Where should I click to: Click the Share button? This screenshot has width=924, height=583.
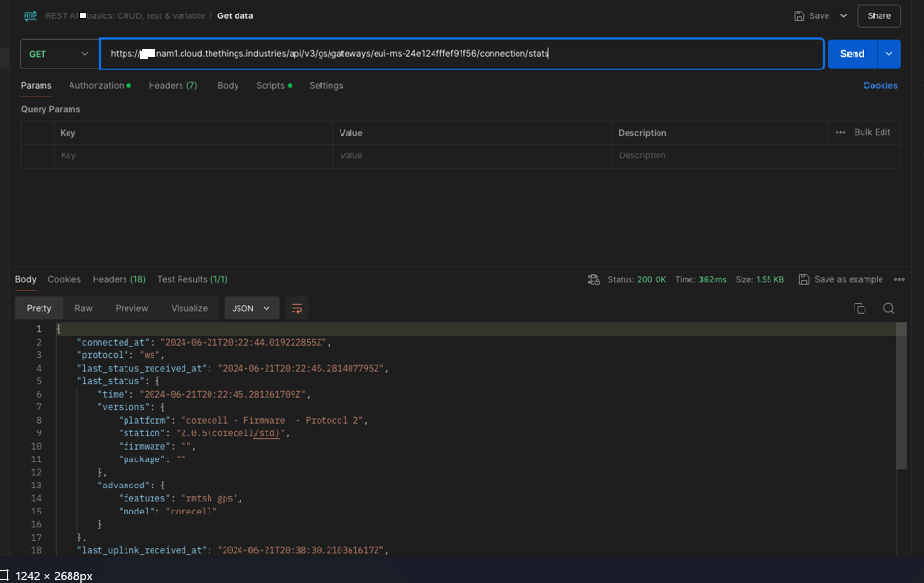(x=879, y=15)
